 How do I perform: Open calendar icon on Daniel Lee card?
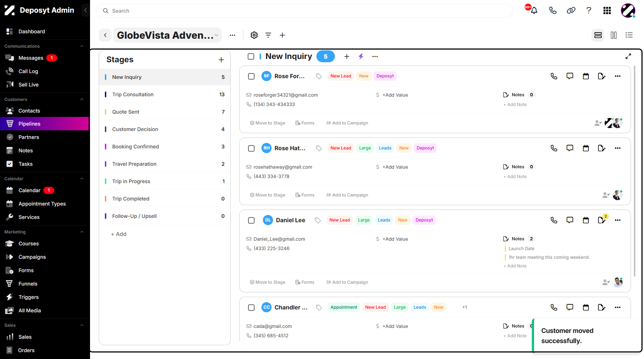point(586,220)
